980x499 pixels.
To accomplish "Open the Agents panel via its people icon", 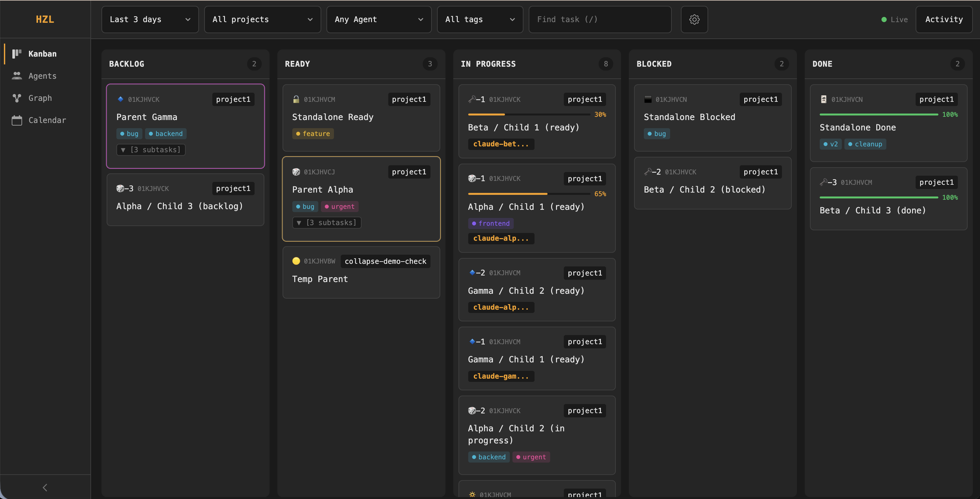I will click(16, 75).
